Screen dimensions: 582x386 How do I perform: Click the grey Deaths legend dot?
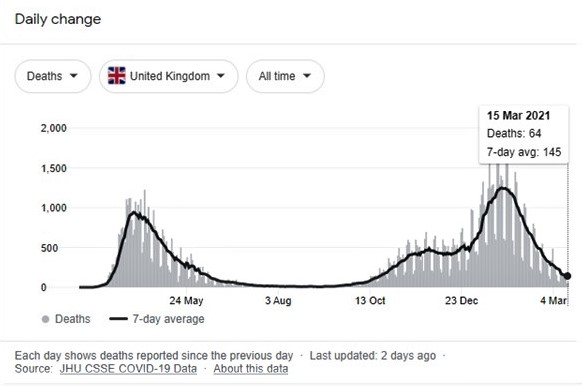(x=46, y=319)
